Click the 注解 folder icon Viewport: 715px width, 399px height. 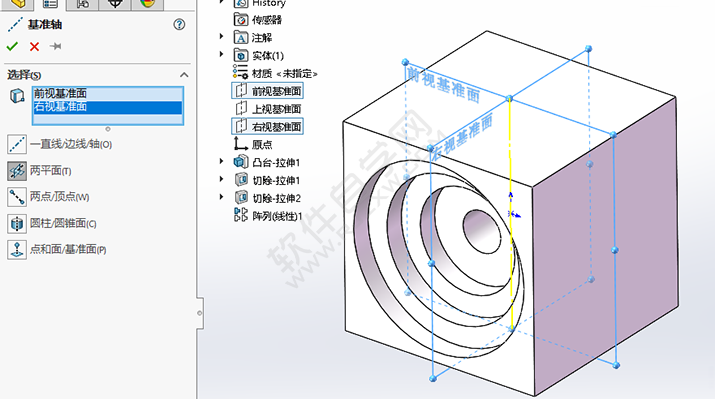click(x=241, y=37)
